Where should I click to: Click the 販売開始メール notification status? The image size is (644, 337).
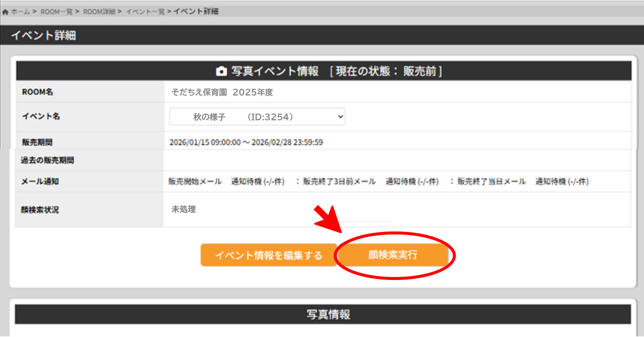point(226,182)
